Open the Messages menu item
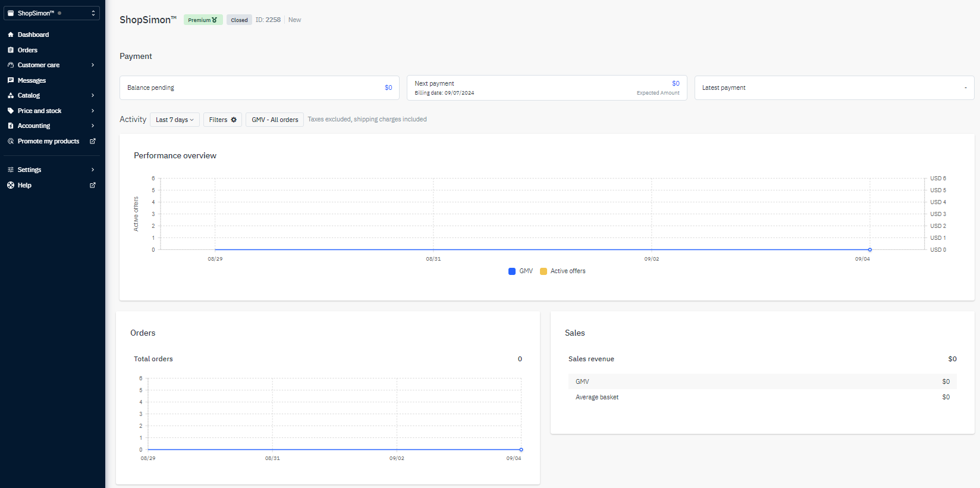The height and width of the screenshot is (488, 980). [32, 80]
